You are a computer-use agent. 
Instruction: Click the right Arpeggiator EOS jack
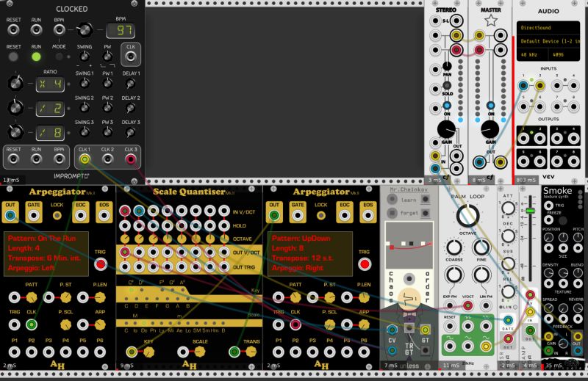click(x=368, y=216)
